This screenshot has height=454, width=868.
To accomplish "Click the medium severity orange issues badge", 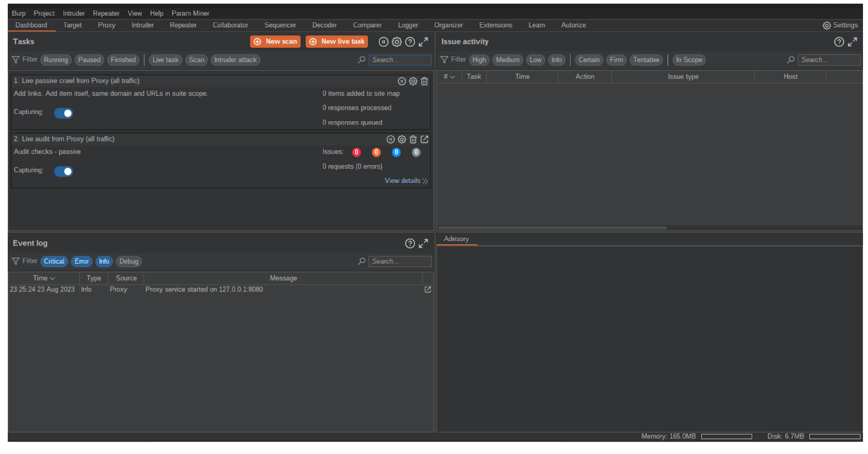I will 376,153.
